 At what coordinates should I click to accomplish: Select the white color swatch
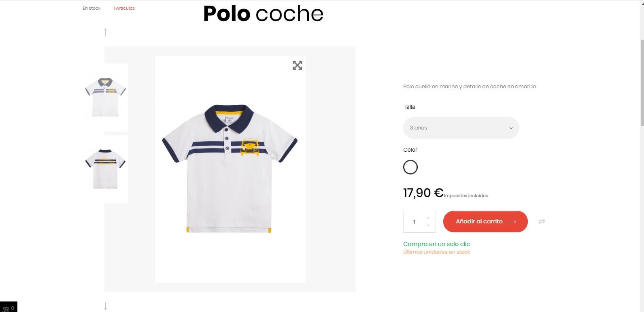410,167
